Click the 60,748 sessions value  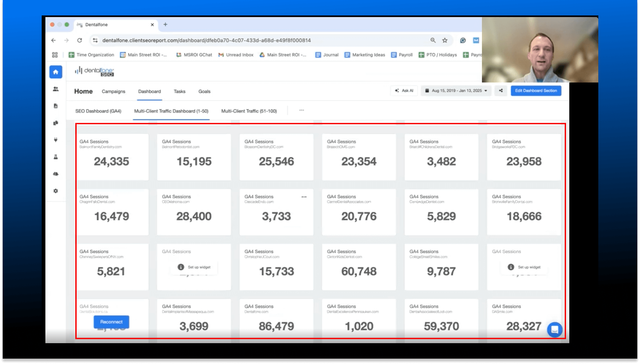point(359,271)
